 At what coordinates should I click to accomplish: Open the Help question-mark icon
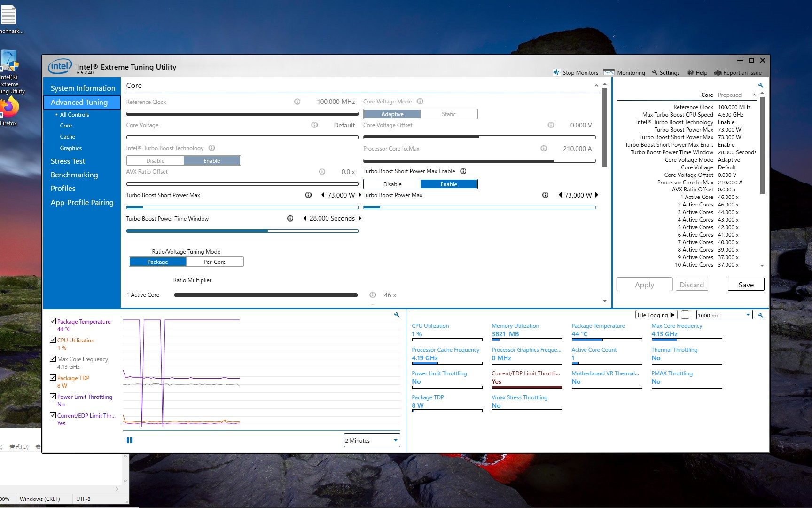(x=690, y=72)
